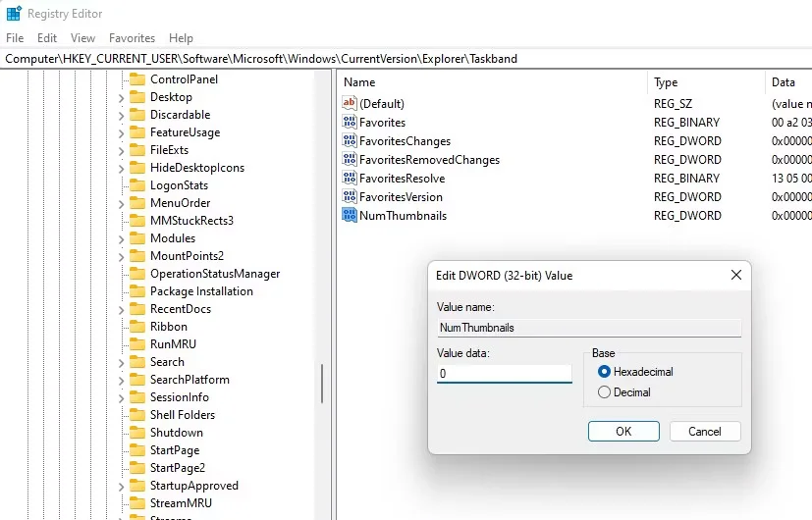The height and width of the screenshot is (520, 812).
Task: Select the Shell Folders key
Action: [183, 414]
